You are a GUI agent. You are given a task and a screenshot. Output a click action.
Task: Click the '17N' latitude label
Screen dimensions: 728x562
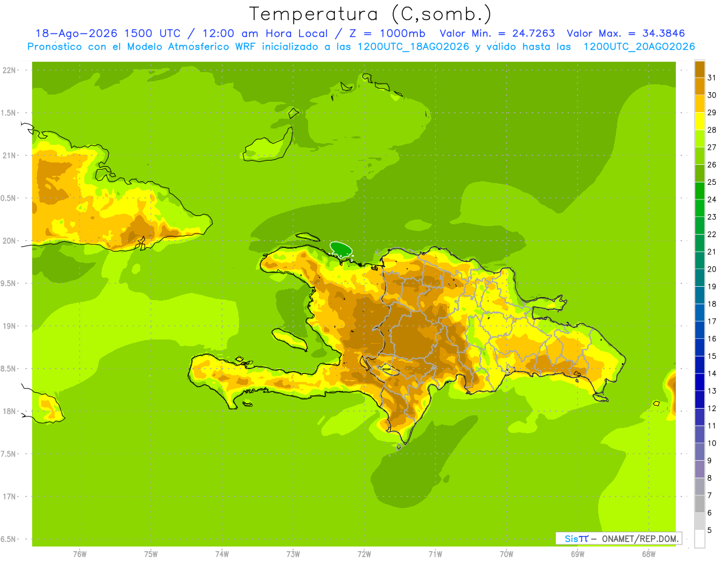[x=10, y=497]
